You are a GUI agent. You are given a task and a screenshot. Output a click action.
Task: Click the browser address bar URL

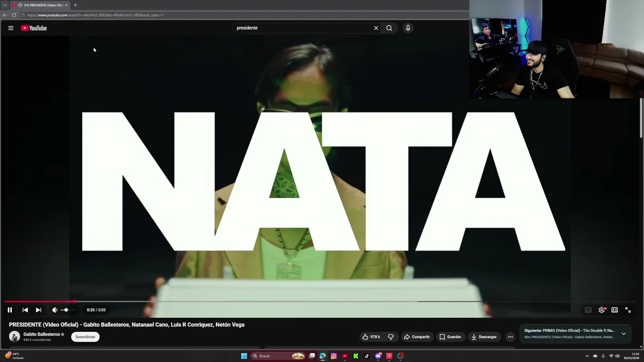point(96,15)
